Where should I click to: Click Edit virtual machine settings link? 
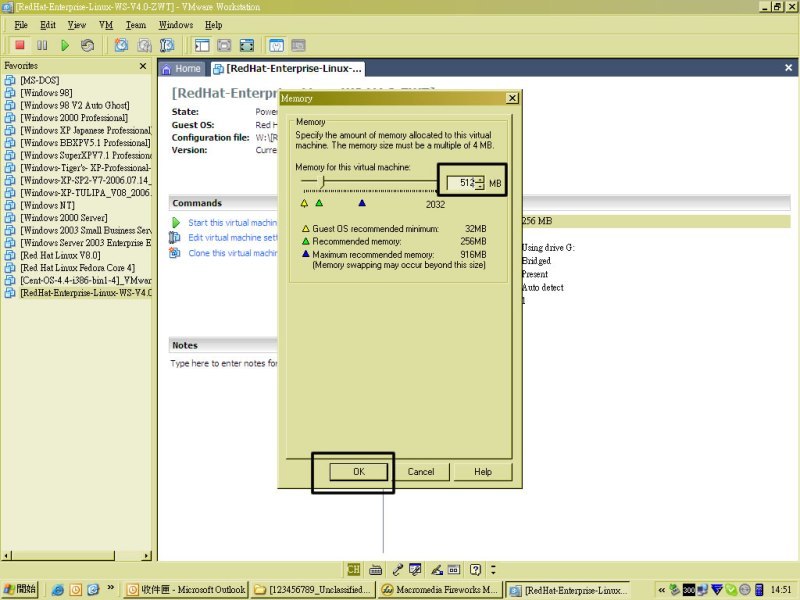tap(233, 237)
